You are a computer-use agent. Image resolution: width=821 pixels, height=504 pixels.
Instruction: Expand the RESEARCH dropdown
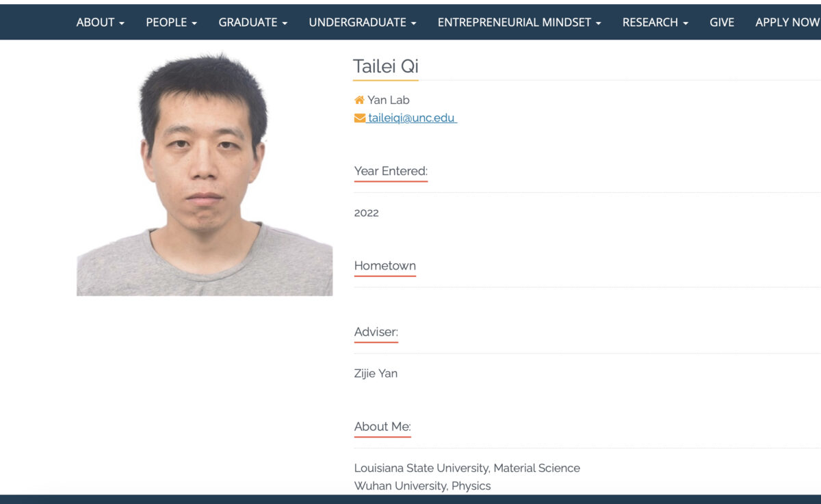[x=655, y=23]
